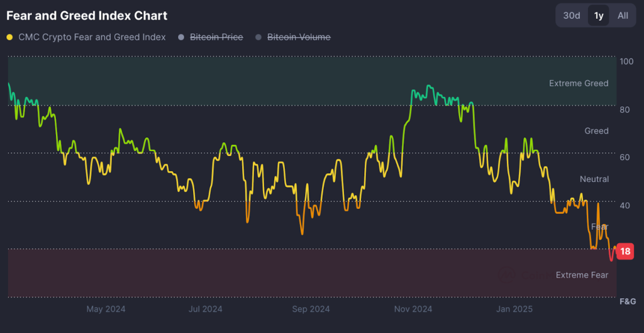Click the Fear and Greed Index Chart title

pos(87,15)
